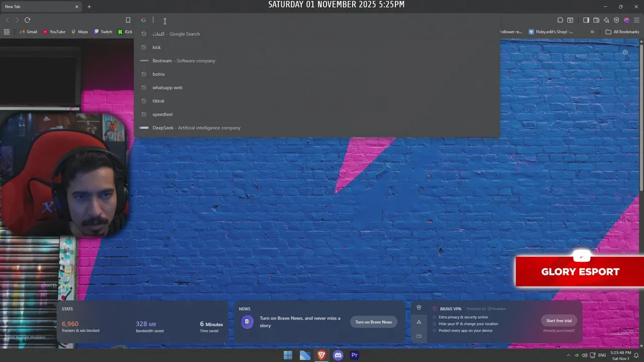The height and width of the screenshot is (362, 644).
Task: Click the Google search engine icon
Action: pos(143,20)
